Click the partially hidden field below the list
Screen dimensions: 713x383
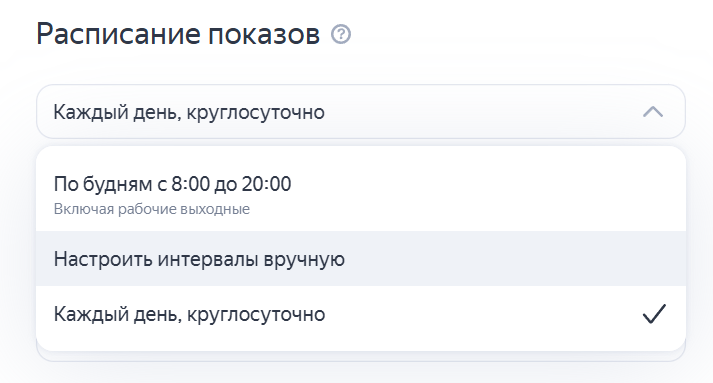coord(361,357)
